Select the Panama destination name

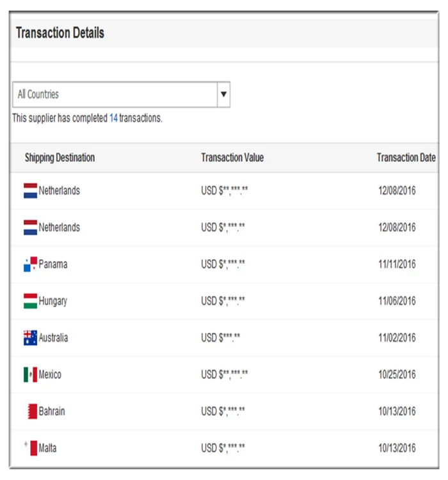tap(53, 264)
